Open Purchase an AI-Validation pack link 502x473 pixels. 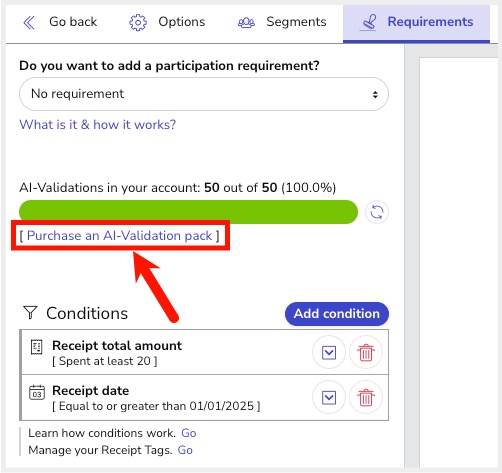(x=119, y=236)
